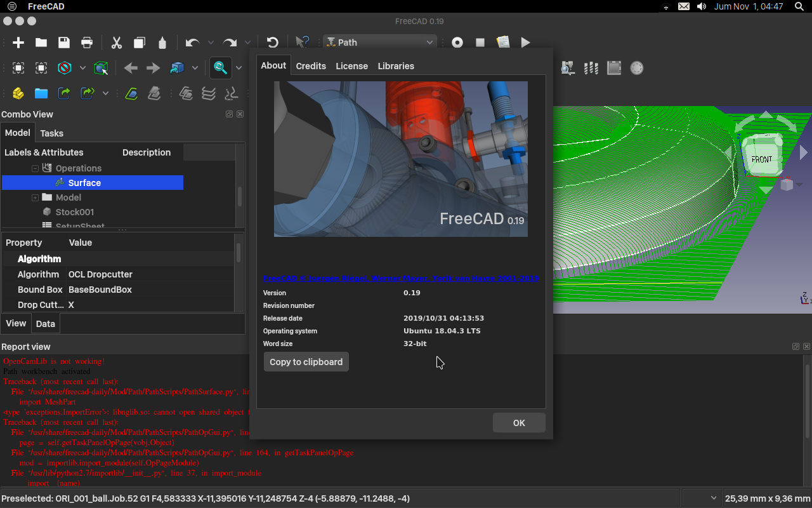Click the green outlined Path operation icon
The width and height of the screenshot is (812, 508).
click(x=131, y=93)
